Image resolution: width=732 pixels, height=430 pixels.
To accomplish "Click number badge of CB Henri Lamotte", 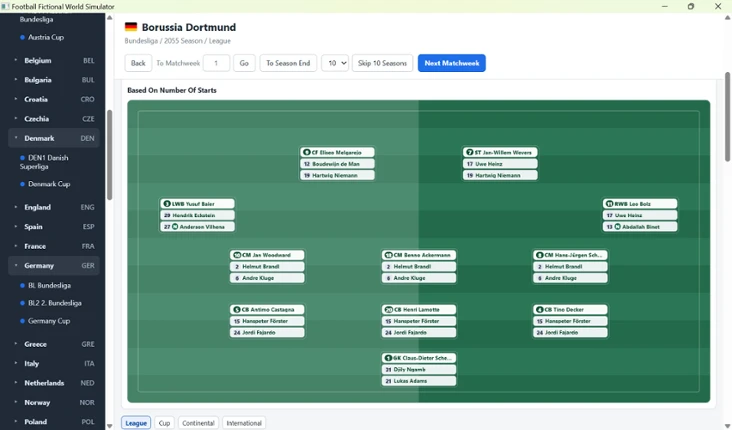I will (388, 310).
